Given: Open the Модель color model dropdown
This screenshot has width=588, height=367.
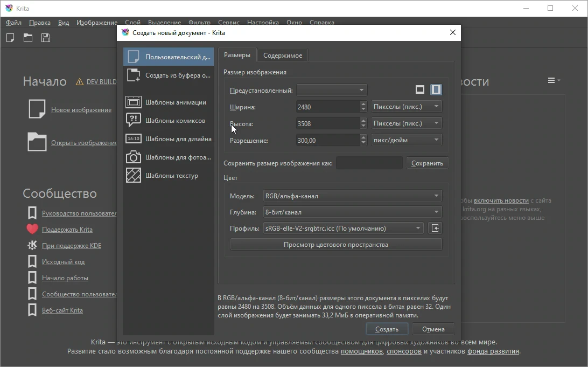Looking at the screenshot, I should click(352, 196).
